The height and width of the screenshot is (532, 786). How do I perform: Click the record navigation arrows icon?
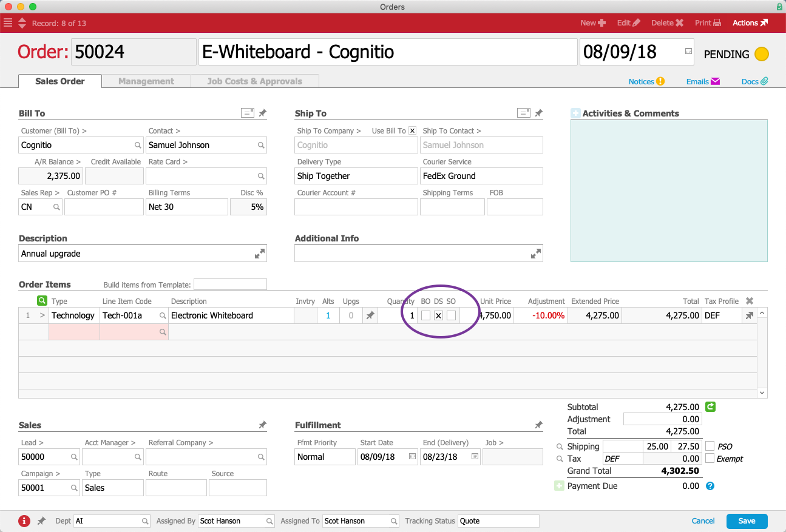22,23
